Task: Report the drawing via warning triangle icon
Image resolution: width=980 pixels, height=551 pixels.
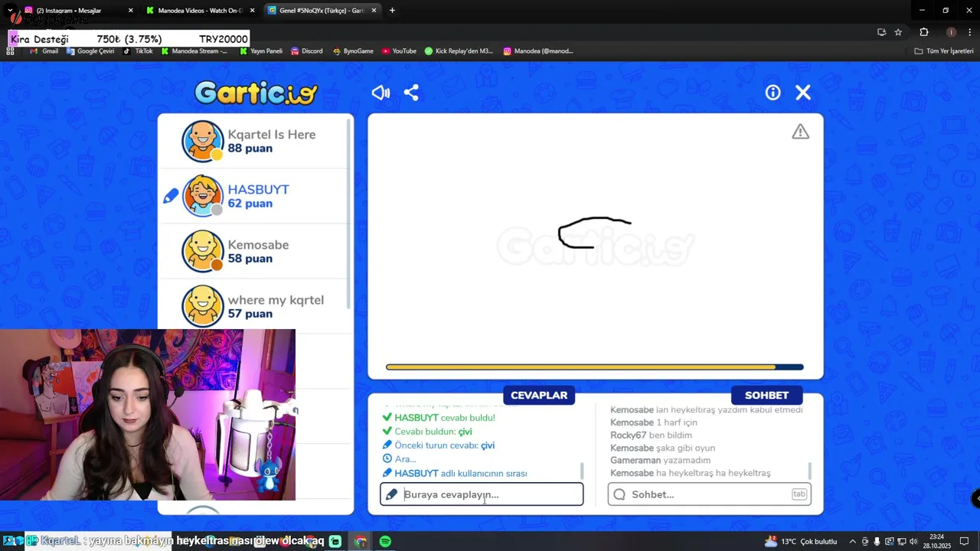Action: point(800,132)
